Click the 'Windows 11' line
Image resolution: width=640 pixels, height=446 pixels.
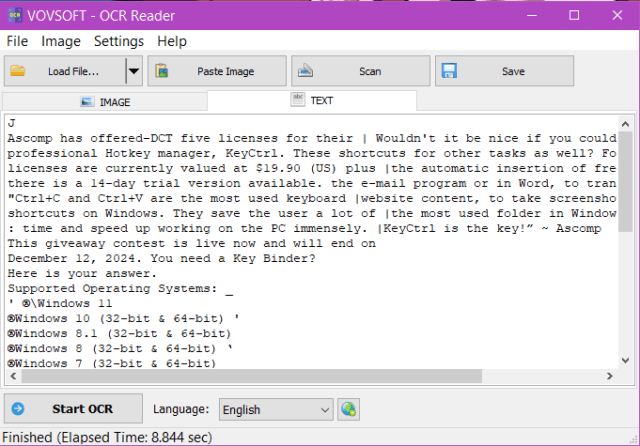coord(60,304)
